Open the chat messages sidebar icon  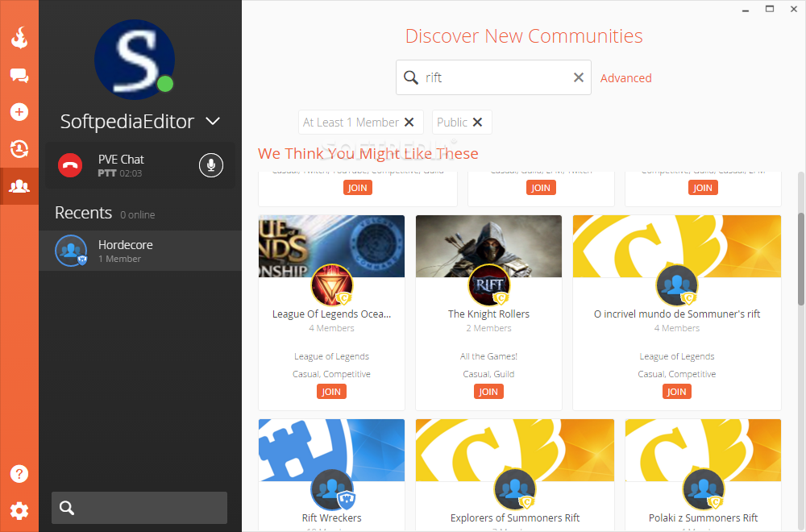(19, 76)
